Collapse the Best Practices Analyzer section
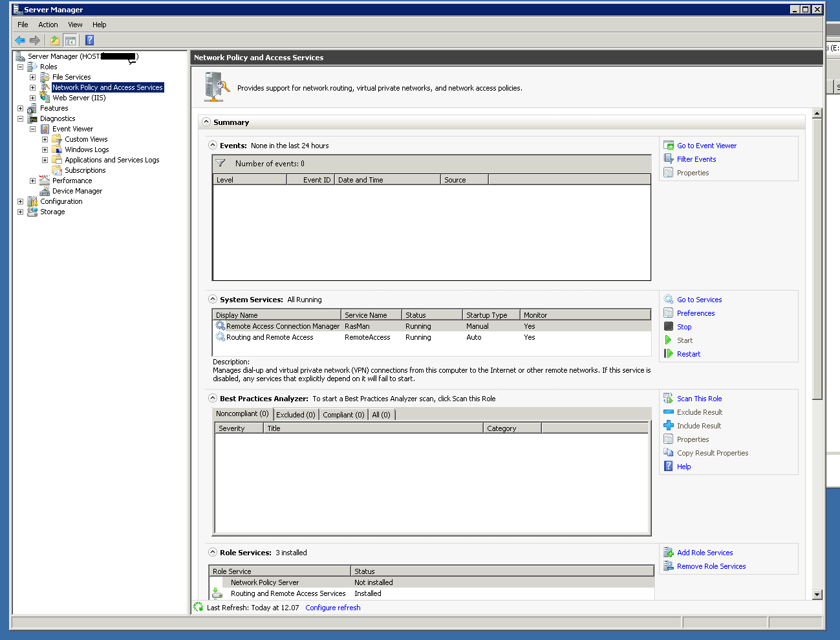840x640 pixels. pyautogui.click(x=213, y=398)
